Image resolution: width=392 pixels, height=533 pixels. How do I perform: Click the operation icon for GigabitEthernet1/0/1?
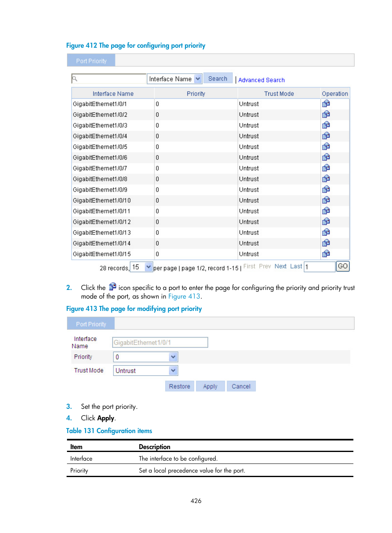326,104
